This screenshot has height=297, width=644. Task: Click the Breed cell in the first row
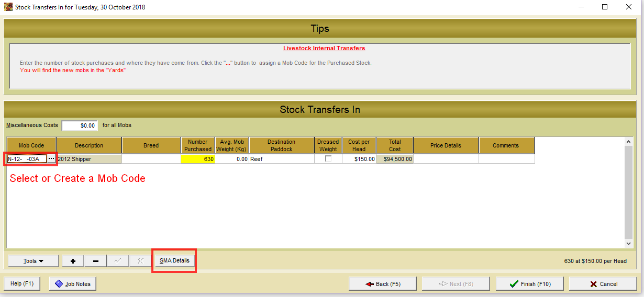(151, 159)
